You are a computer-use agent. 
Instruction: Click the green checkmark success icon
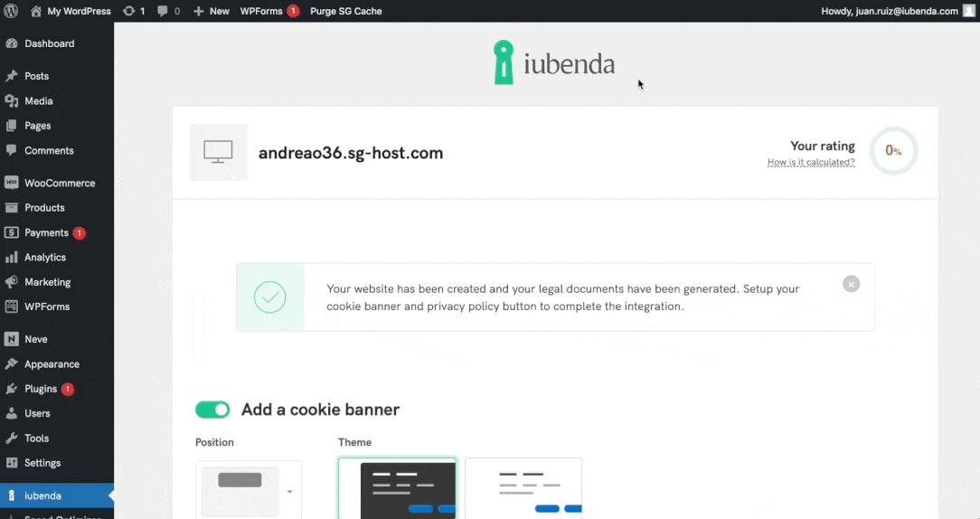point(269,297)
